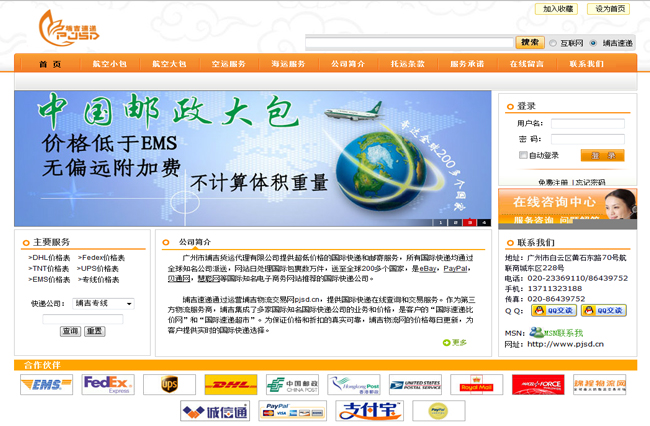
Task: Open the 快递公司 dropdown showing 埔吉专线
Action: point(103,303)
